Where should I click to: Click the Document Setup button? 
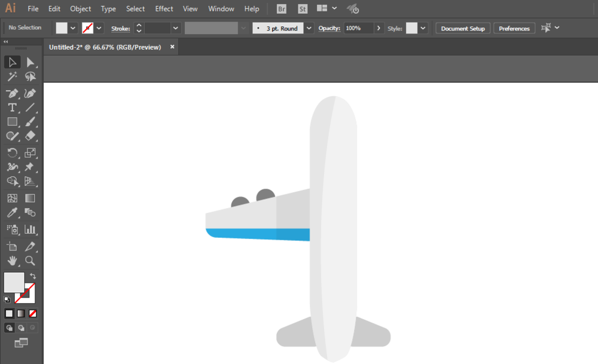463,28
